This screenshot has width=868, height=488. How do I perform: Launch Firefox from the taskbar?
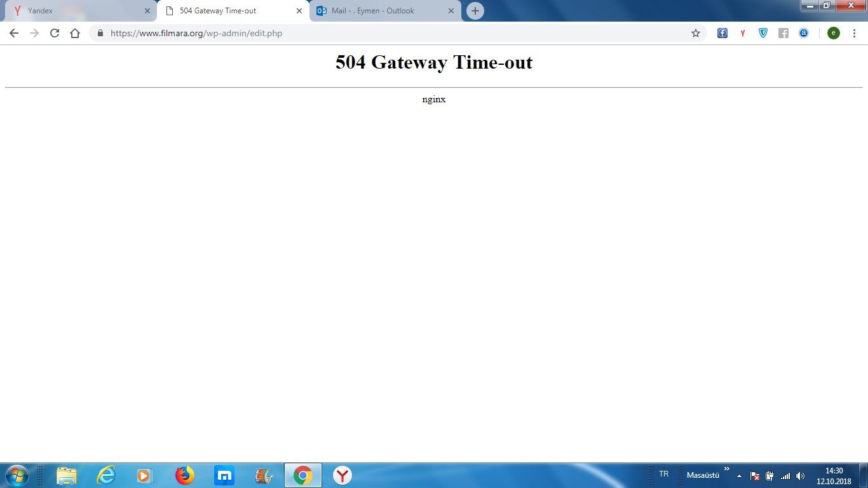[x=185, y=475]
